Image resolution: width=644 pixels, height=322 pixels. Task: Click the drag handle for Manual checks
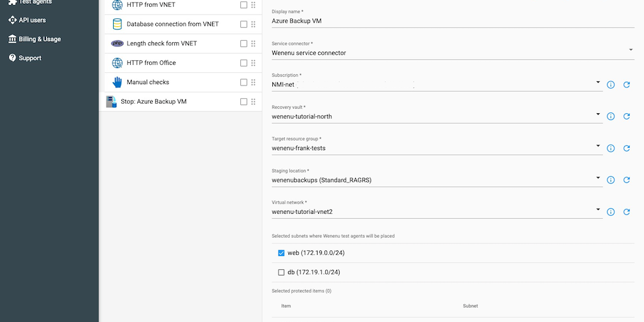(253, 82)
